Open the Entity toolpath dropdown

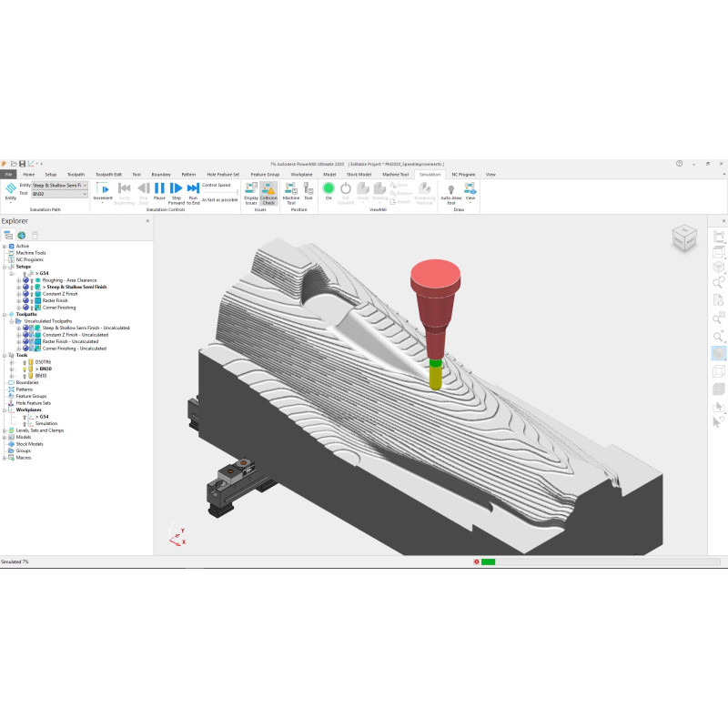(60, 185)
